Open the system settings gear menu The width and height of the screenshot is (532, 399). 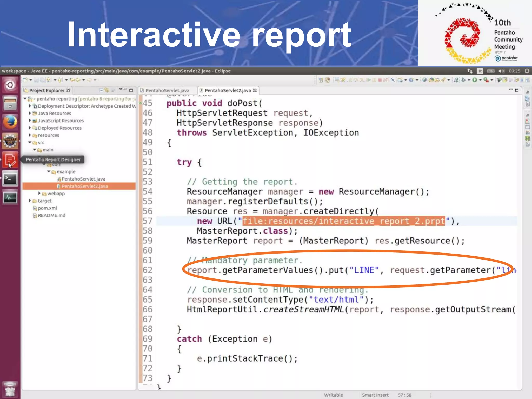pos(527,71)
